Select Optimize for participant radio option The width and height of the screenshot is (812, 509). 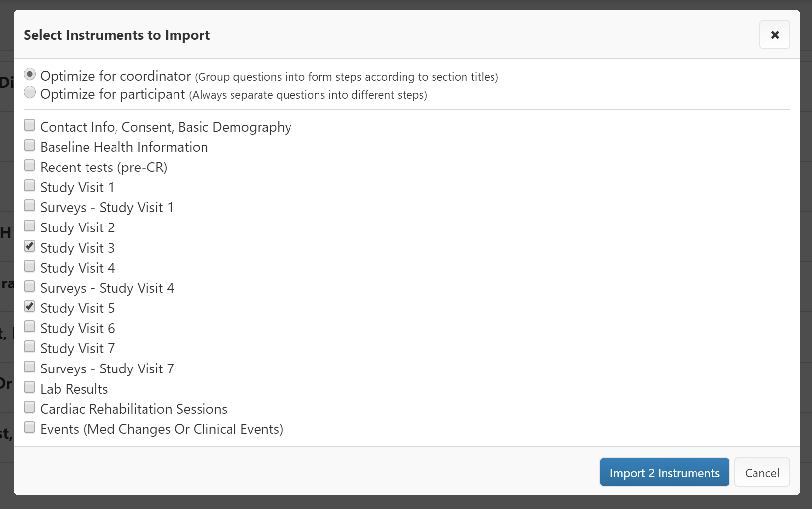pyautogui.click(x=30, y=92)
